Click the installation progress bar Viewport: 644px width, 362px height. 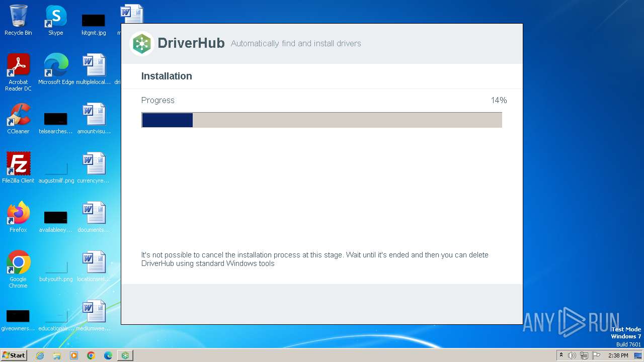pos(321,120)
